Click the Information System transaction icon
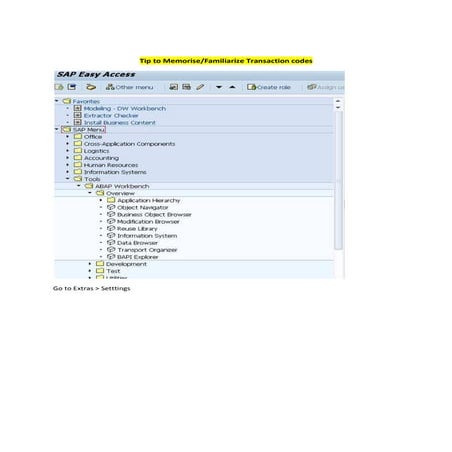Image resolution: width=452 pixels, height=452 pixels. pos(111,235)
